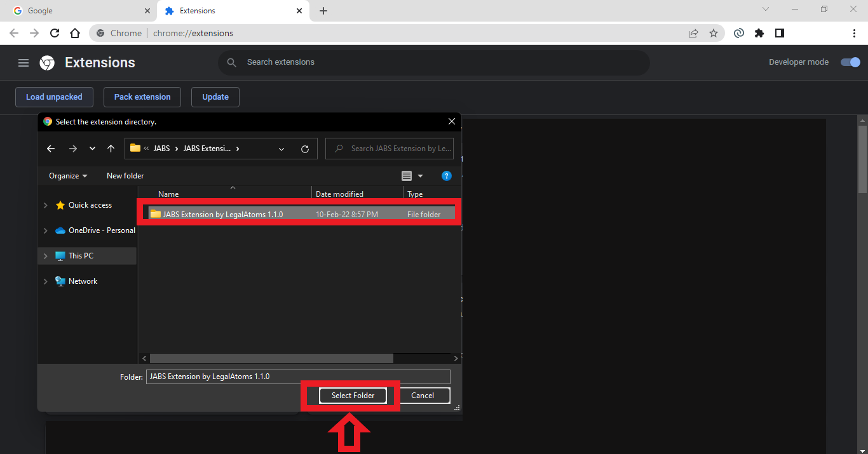868x454 pixels.
Task: Open the Extensions puzzle icon in toolbar
Action: click(x=759, y=32)
